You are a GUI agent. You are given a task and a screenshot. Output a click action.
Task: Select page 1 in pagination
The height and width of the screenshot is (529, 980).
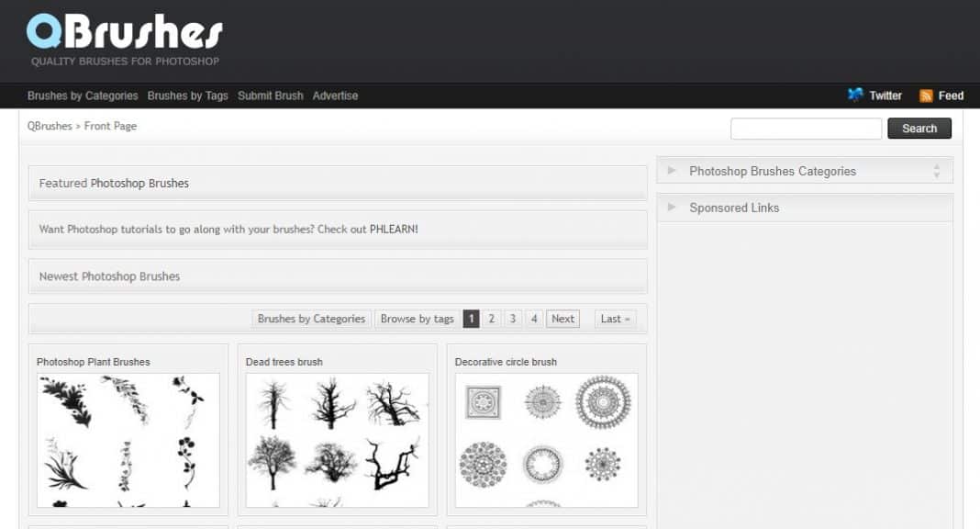click(x=472, y=319)
